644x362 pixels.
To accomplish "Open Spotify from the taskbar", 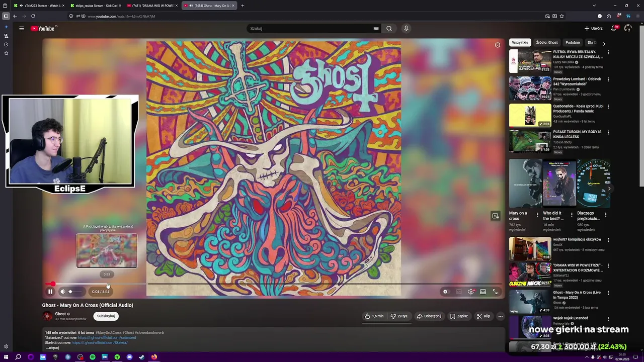I will click(x=93, y=357).
